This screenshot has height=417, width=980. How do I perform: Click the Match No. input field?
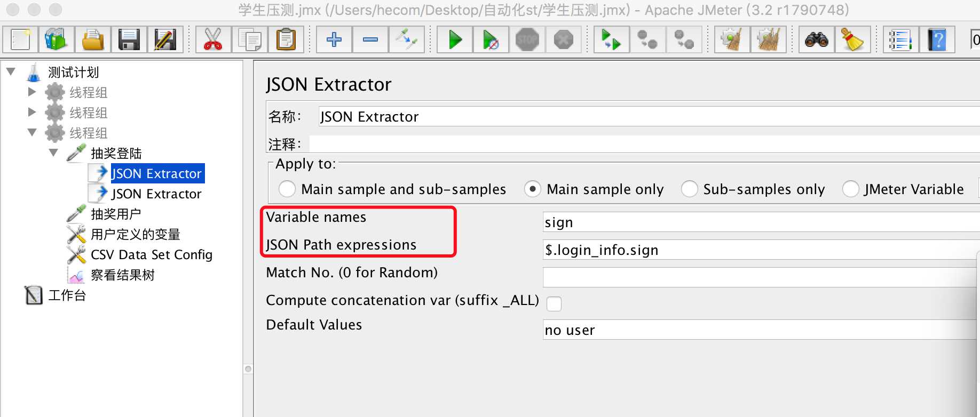pyautogui.click(x=761, y=277)
